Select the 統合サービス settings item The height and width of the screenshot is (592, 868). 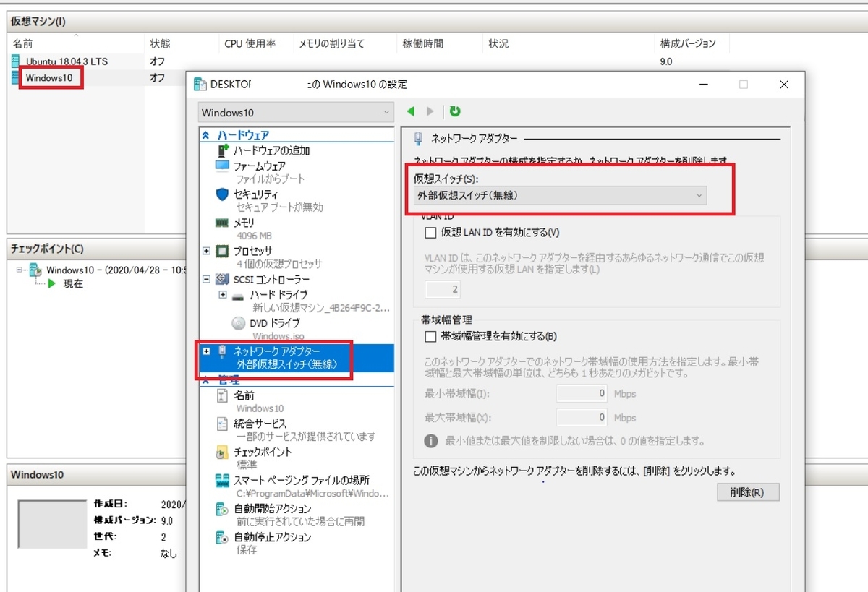pyautogui.click(x=297, y=430)
